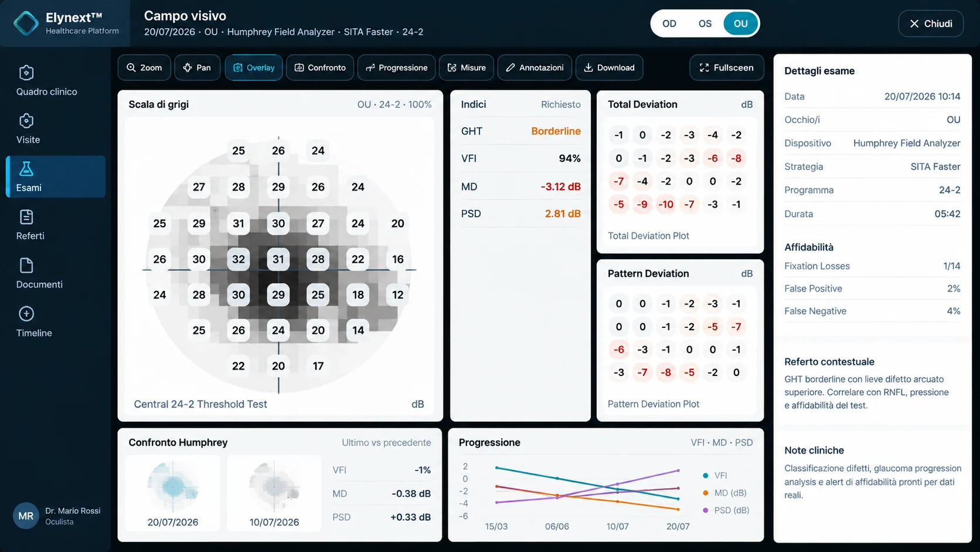Open the Visite sidebar icon
This screenshot has height=552, width=980.
click(x=26, y=121)
